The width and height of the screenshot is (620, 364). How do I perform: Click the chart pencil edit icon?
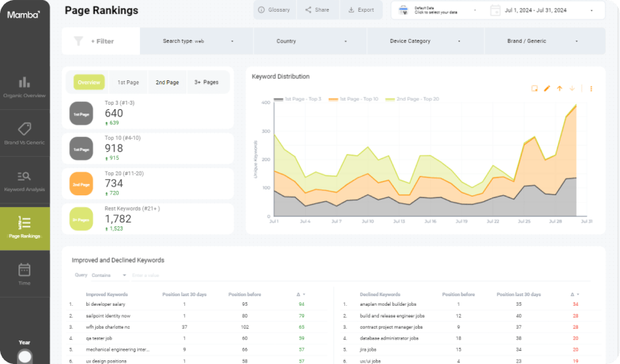[x=547, y=88]
